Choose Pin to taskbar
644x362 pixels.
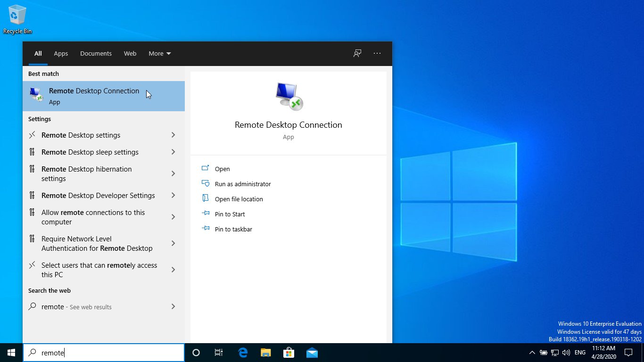point(233,229)
